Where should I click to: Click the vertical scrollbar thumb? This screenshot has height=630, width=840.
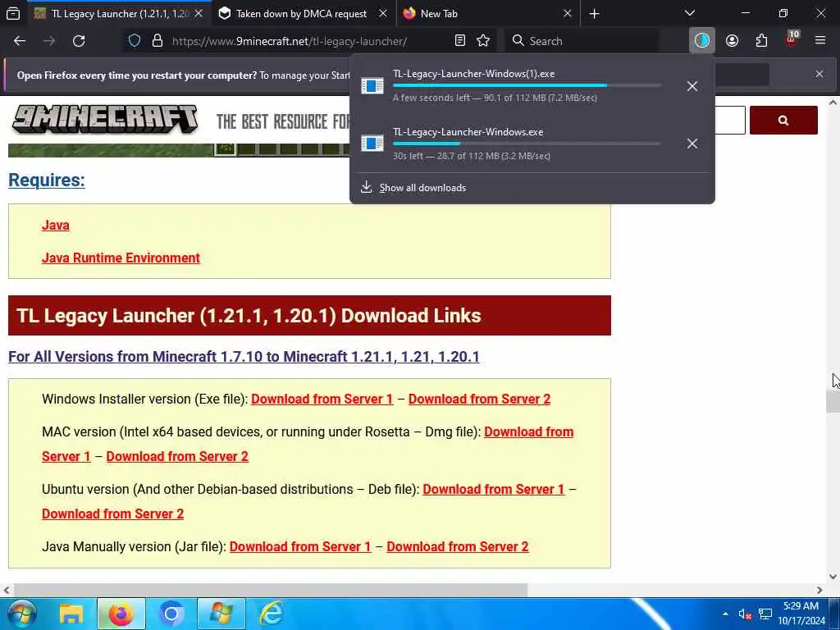point(833,402)
